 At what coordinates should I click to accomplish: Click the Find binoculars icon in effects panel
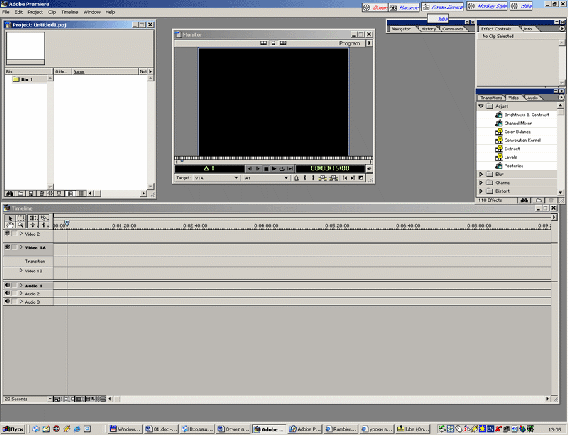click(524, 200)
